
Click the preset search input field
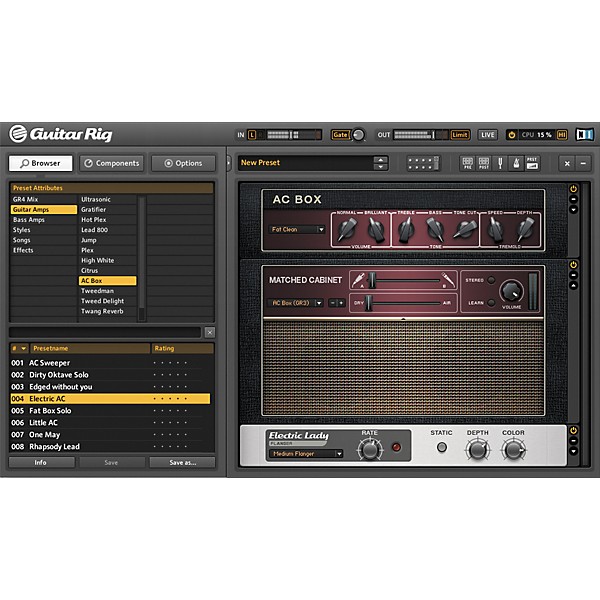[105, 333]
